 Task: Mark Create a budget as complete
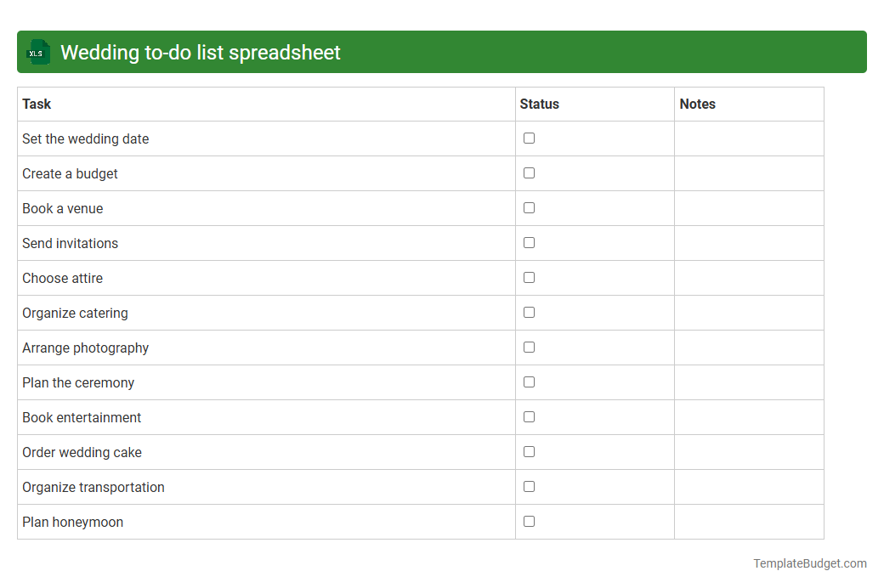529,172
